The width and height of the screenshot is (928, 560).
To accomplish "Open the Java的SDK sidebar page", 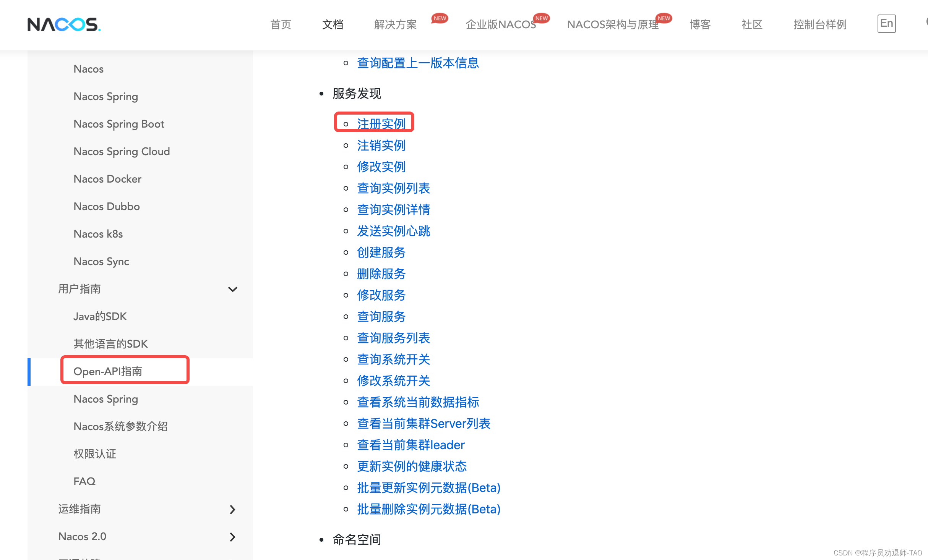I will click(100, 316).
